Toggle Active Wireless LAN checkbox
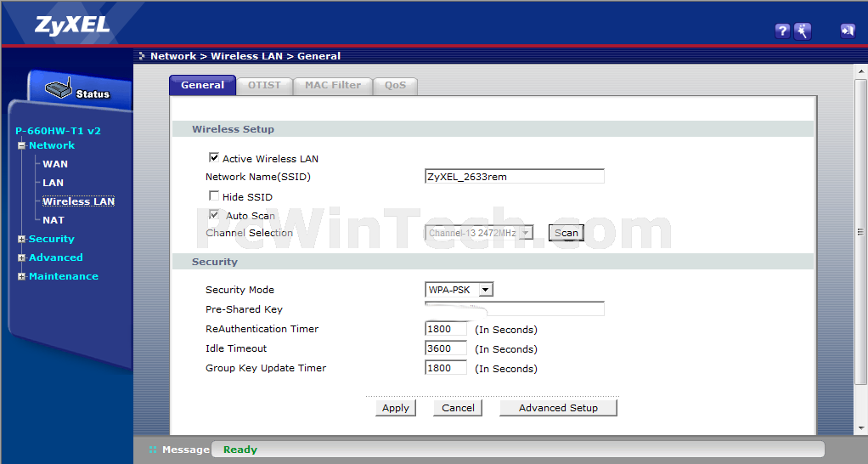The width and height of the screenshot is (868, 464). (214, 158)
